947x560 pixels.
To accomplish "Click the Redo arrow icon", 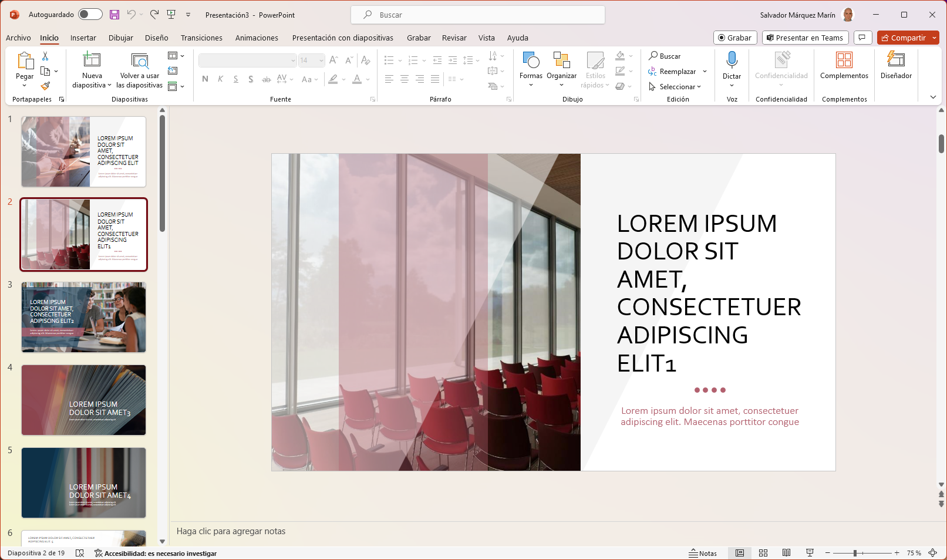I will pyautogui.click(x=154, y=15).
